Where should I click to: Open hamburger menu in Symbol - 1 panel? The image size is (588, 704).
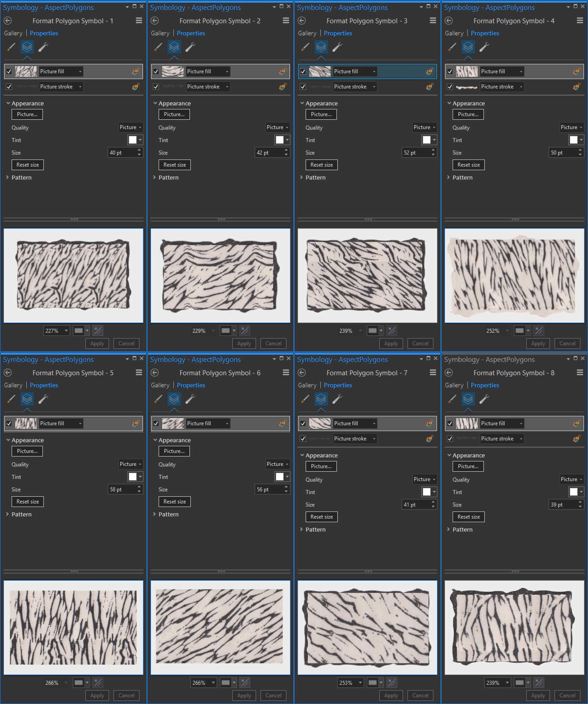[x=139, y=21]
